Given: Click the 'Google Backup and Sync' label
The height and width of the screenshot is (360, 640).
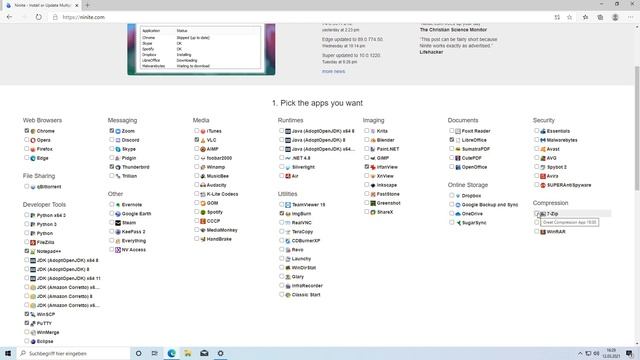Looking at the screenshot, I should tap(490, 205).
